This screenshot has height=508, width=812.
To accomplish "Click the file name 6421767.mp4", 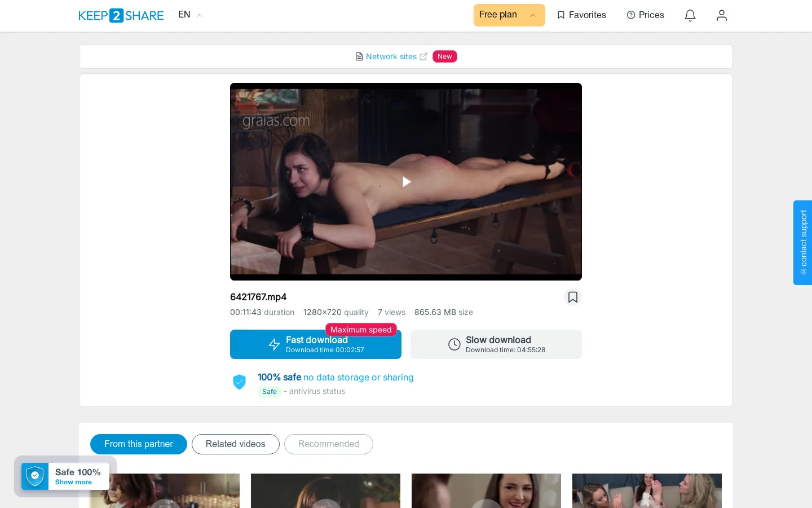I will pyautogui.click(x=258, y=297).
